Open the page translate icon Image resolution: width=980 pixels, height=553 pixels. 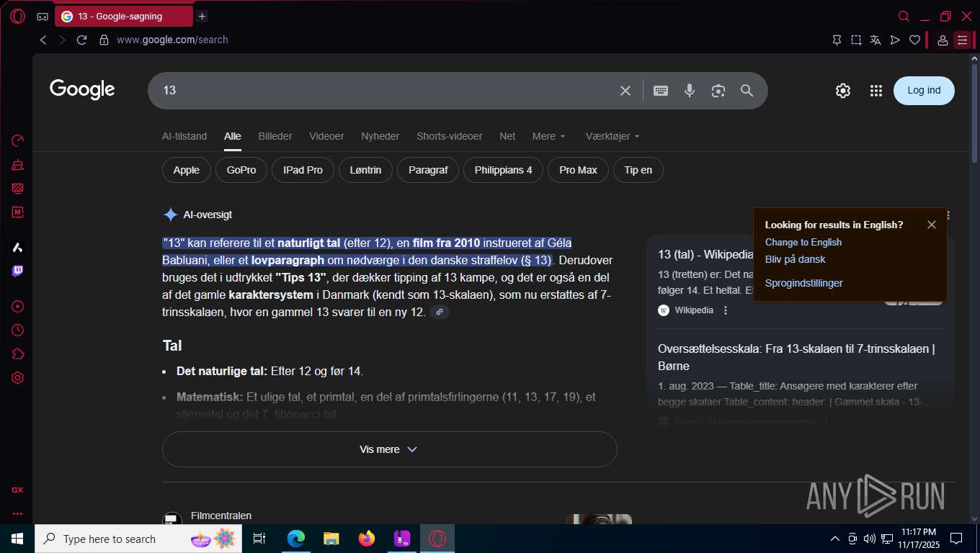click(x=876, y=40)
